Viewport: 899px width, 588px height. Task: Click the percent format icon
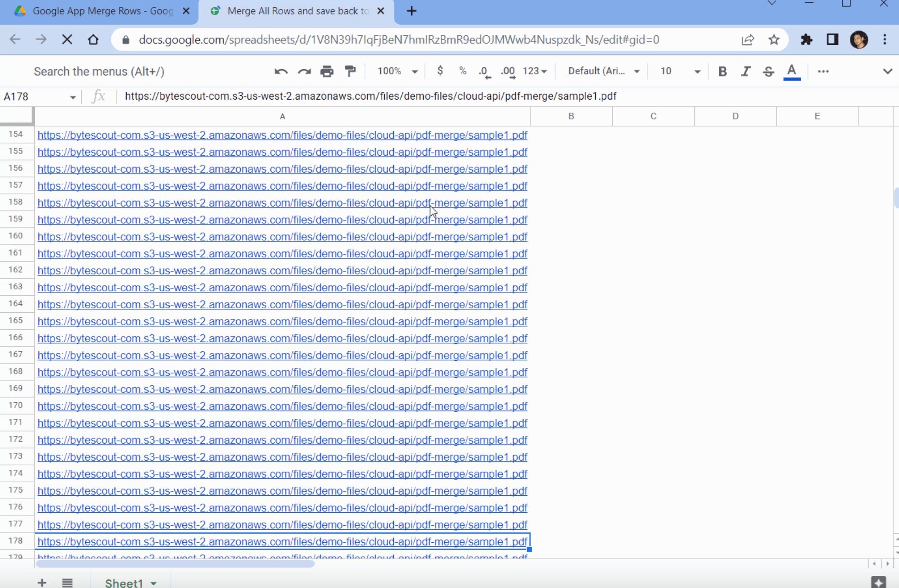point(463,71)
